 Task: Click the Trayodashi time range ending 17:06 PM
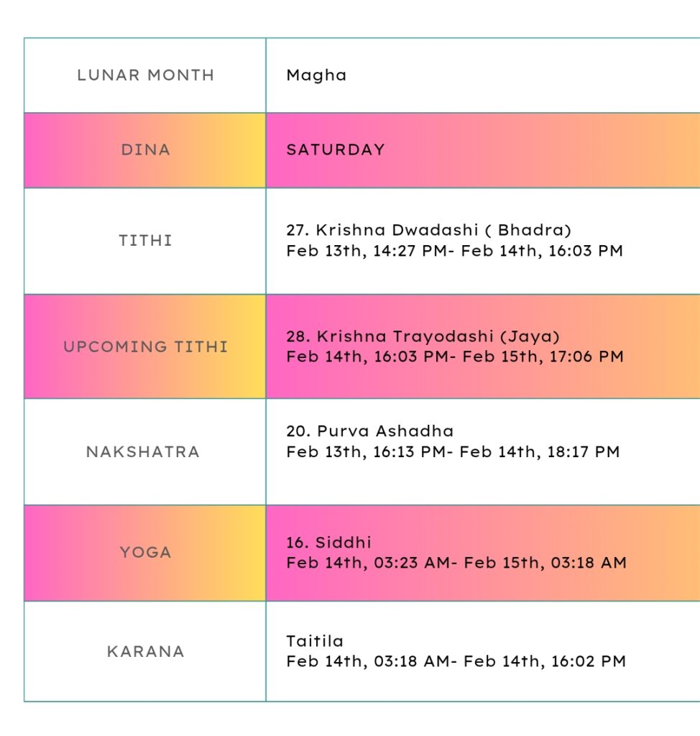(x=454, y=356)
